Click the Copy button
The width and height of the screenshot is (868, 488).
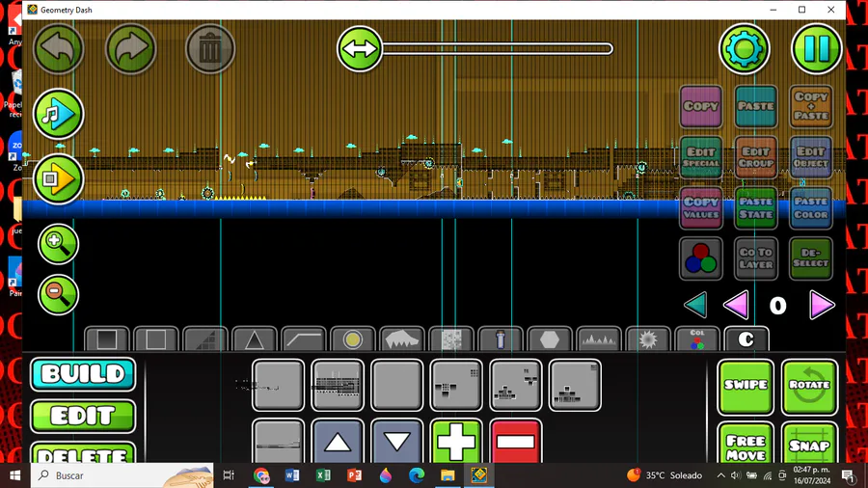(701, 106)
